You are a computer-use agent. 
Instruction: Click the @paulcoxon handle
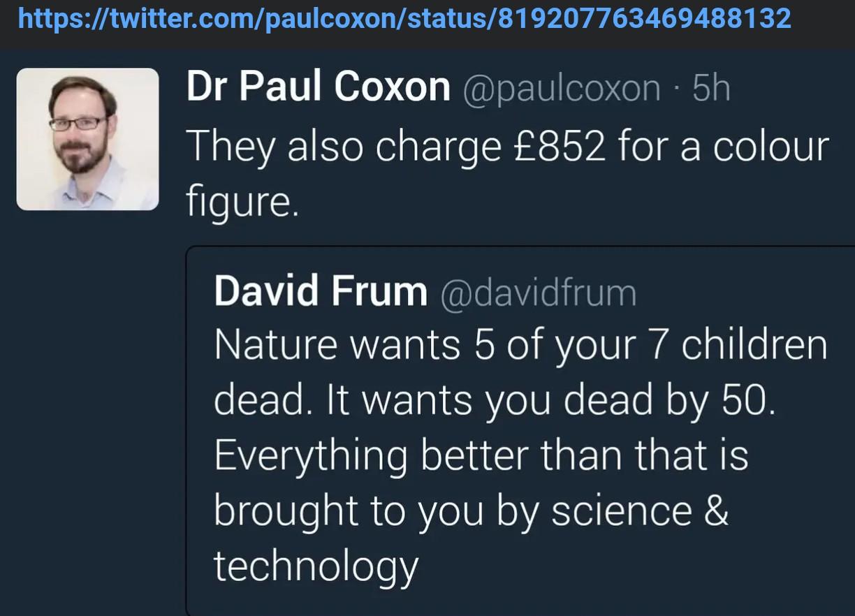(x=561, y=89)
